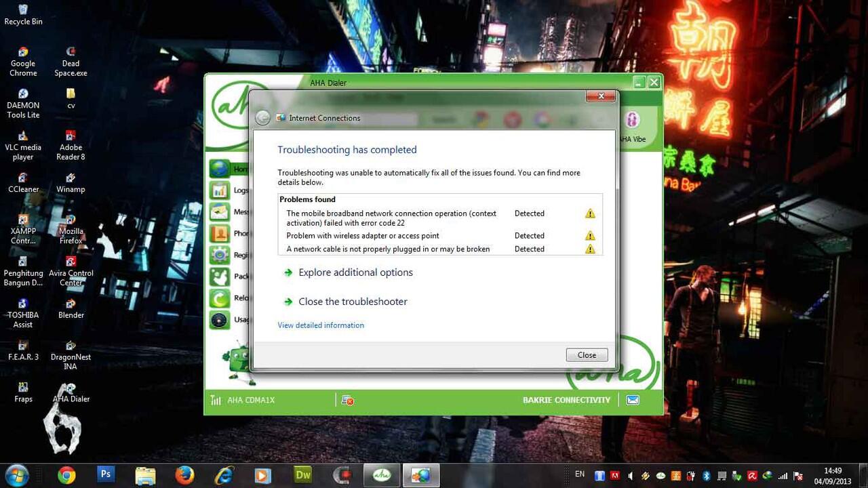
Task: Switch to AHA Dialer taskbar button
Action: pyautogui.click(x=381, y=475)
